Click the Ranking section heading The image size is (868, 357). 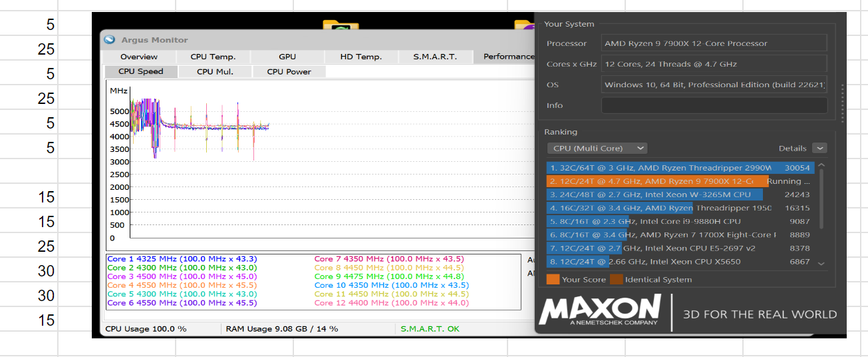pyautogui.click(x=561, y=132)
